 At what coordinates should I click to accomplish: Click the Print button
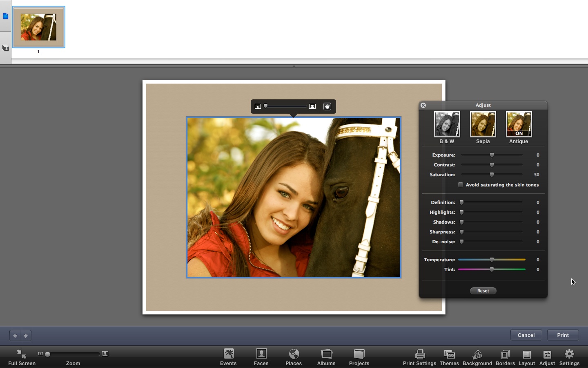coord(563,335)
